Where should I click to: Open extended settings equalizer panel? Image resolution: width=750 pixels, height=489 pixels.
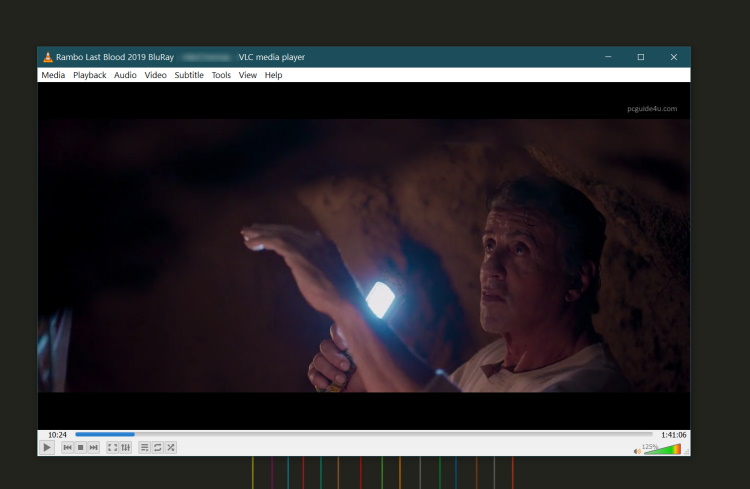click(126, 447)
